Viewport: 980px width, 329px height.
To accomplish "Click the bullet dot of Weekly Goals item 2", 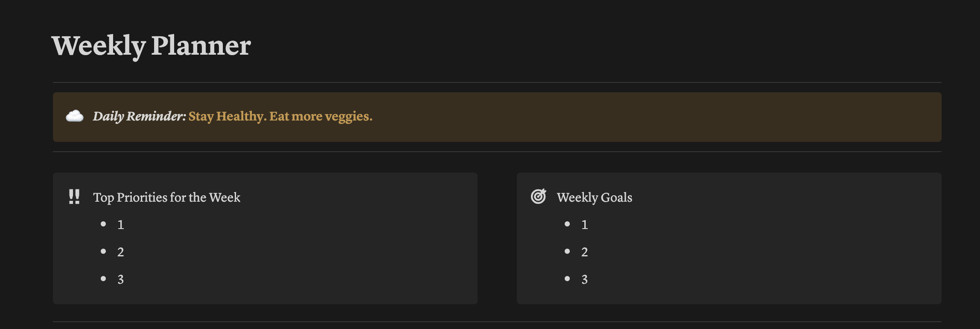I will click(x=567, y=251).
